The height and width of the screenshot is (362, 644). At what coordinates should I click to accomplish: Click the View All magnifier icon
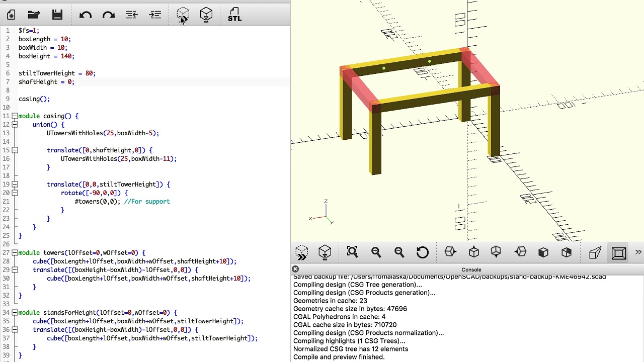pyautogui.click(x=352, y=252)
